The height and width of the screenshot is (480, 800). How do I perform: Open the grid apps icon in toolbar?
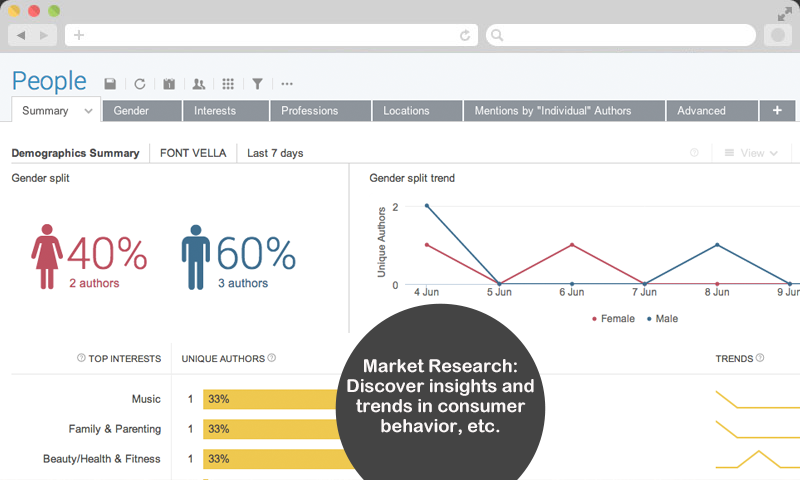coord(228,84)
